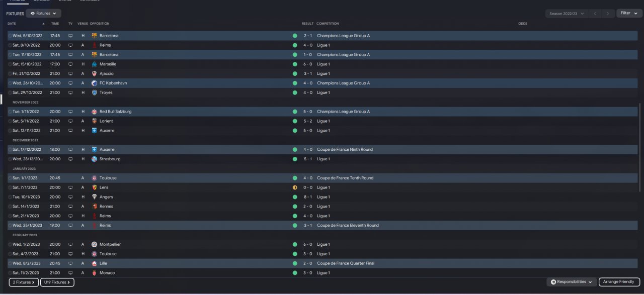Viewport: 644px width, 295px height.
Task: Click the Barcelona club crest on 5/10/2022
Action: (x=94, y=36)
